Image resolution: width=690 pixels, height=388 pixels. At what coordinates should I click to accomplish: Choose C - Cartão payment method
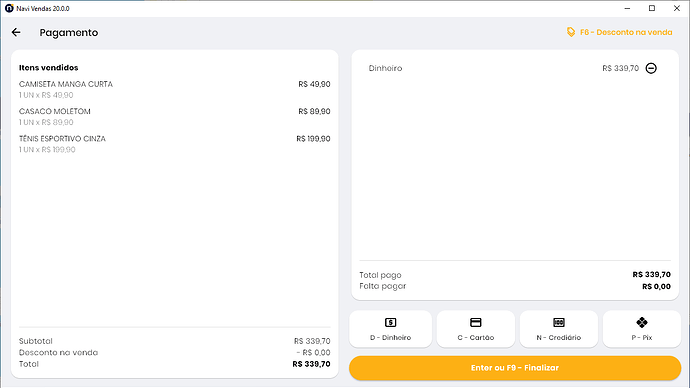tap(476, 329)
